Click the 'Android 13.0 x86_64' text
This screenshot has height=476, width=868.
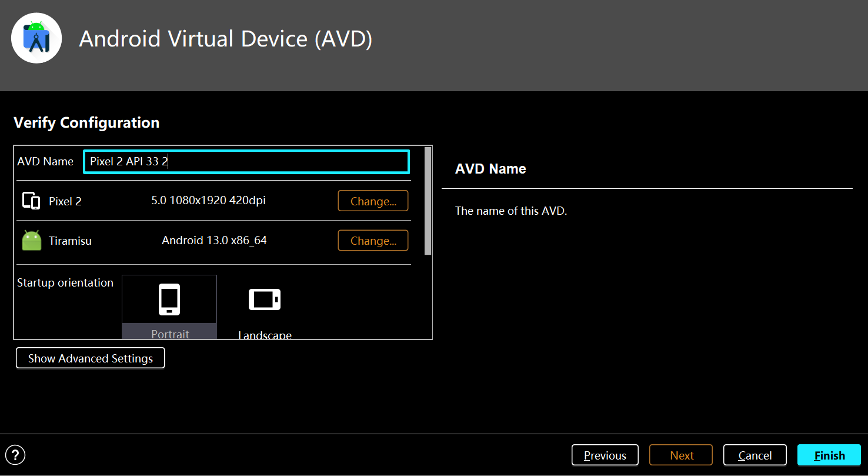[215, 240]
